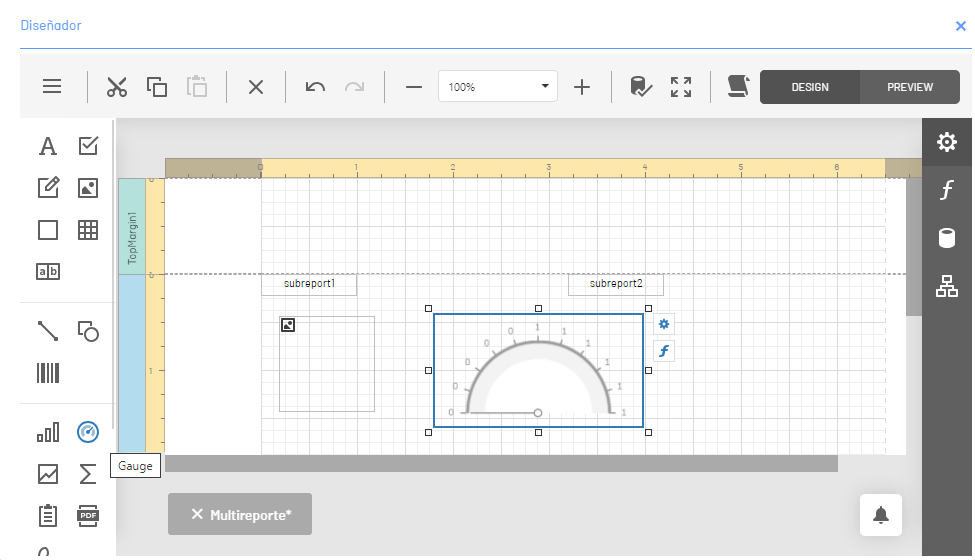
Task: Pick the Table control from toolbox
Action: pos(88,230)
